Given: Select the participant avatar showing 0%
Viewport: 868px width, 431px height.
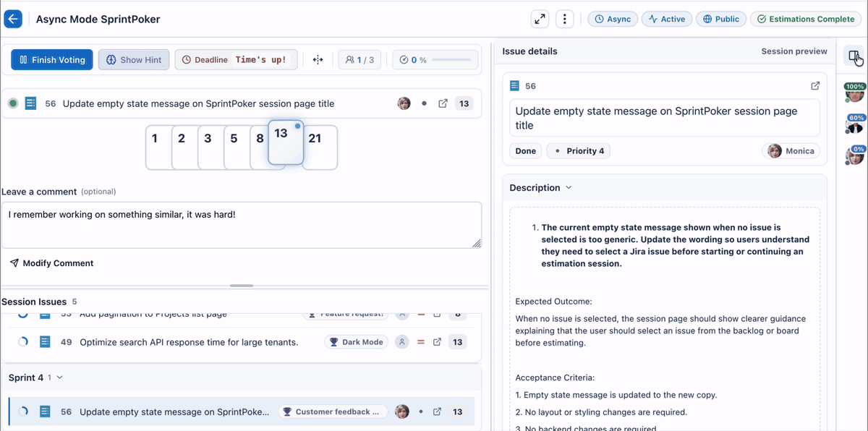Looking at the screenshot, I should pos(855,155).
